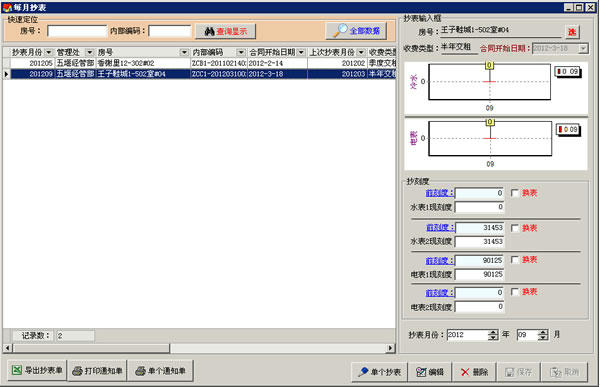Viewport: 600px width, 387px height.
Task: Click the 前刻度 link above 水表1现刻度
Action: (439, 193)
